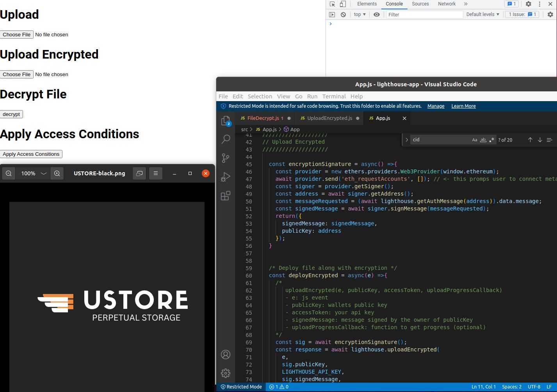The height and width of the screenshot is (392, 557).
Task: Click Choose File under Upload Encrypted heading
Action: [x=17, y=75]
